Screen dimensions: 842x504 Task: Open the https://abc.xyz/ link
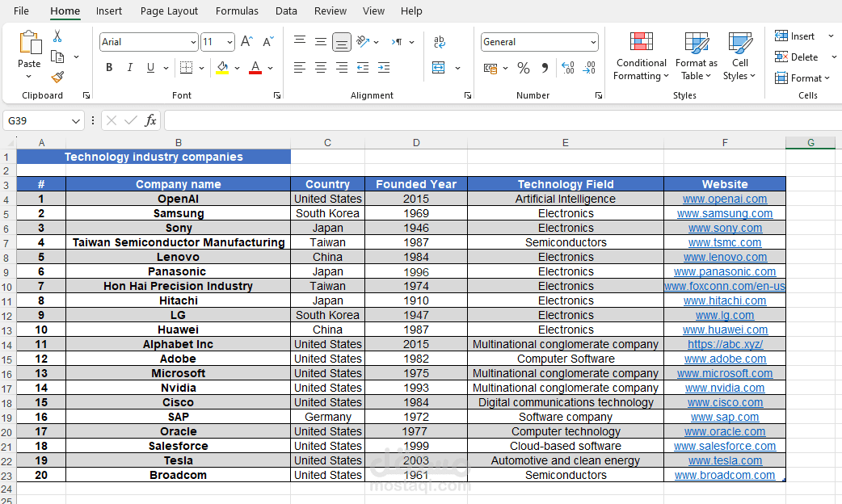click(725, 344)
